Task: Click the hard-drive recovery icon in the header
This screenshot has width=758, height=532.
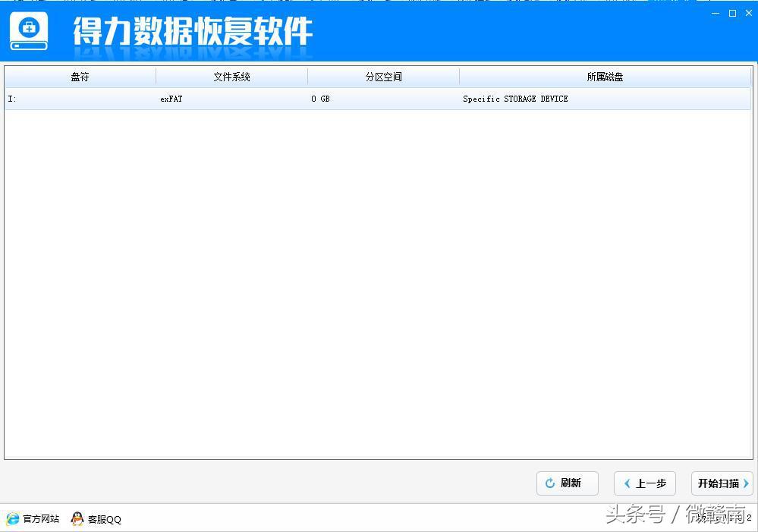Action: [28, 32]
